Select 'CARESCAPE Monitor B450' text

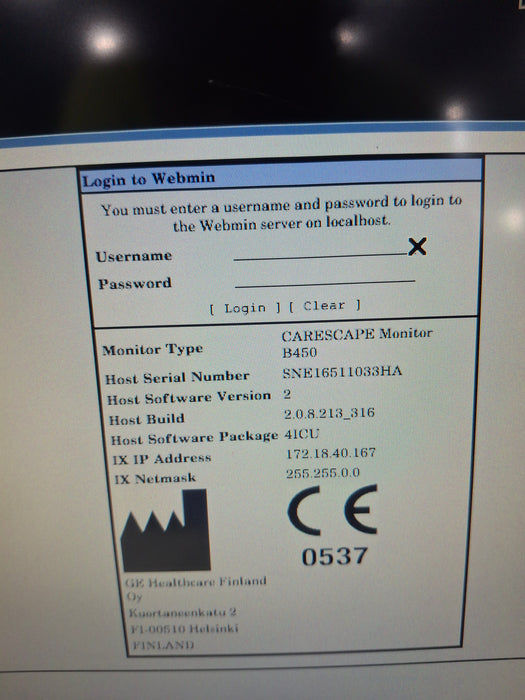pos(357,342)
